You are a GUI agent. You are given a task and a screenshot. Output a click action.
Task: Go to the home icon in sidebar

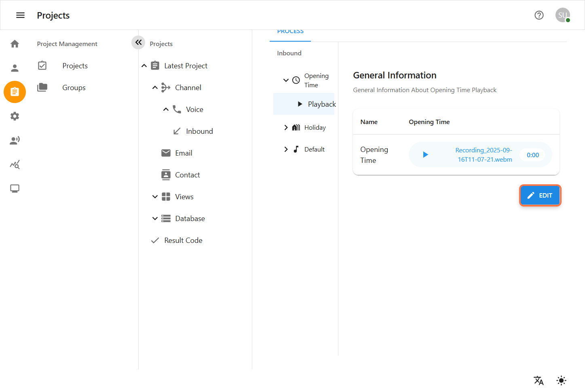(x=15, y=44)
